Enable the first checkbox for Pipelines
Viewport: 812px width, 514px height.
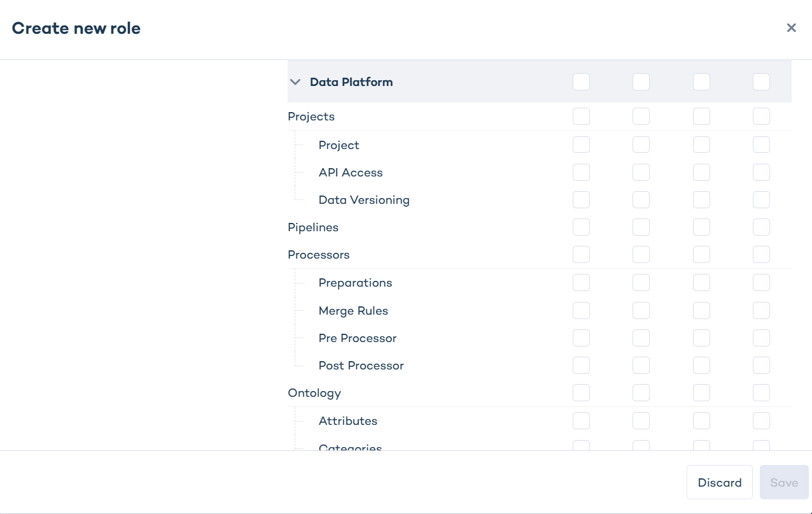click(581, 227)
